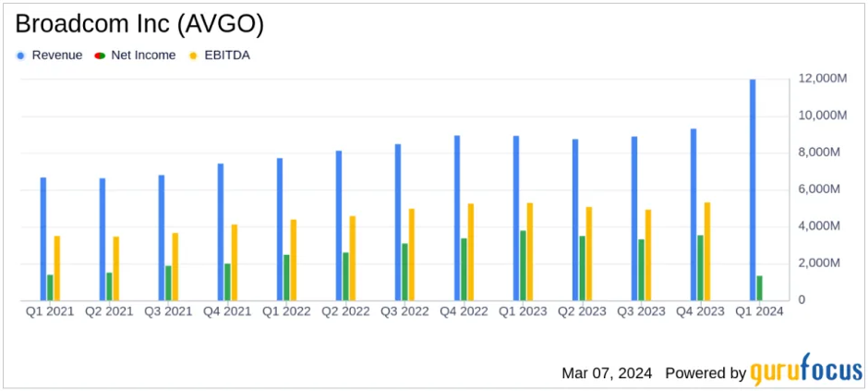Toggle the Net Income series legend label
This screenshot has width=868, height=391.
[142, 55]
